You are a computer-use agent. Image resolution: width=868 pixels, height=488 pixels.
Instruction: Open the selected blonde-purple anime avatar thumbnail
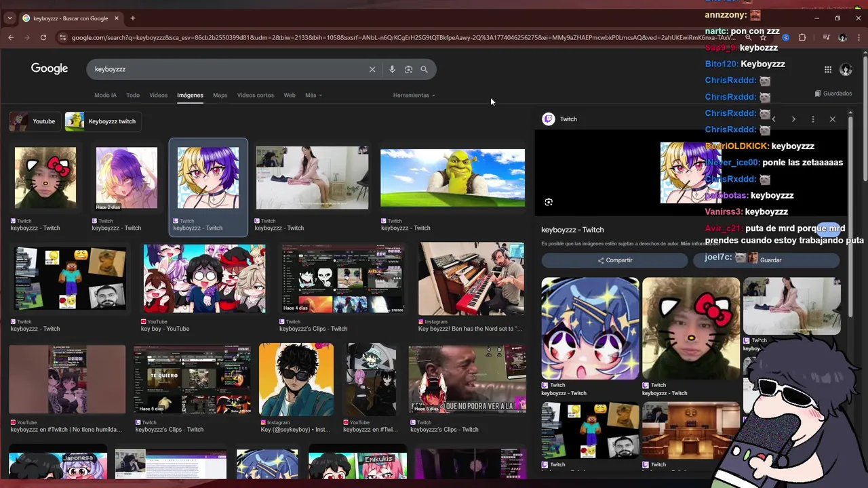[x=208, y=178]
